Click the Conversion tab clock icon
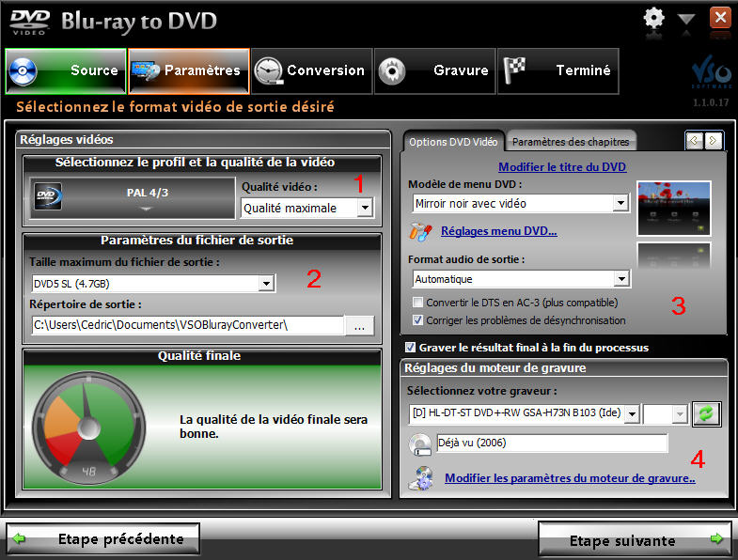The image size is (738, 560). [x=268, y=71]
